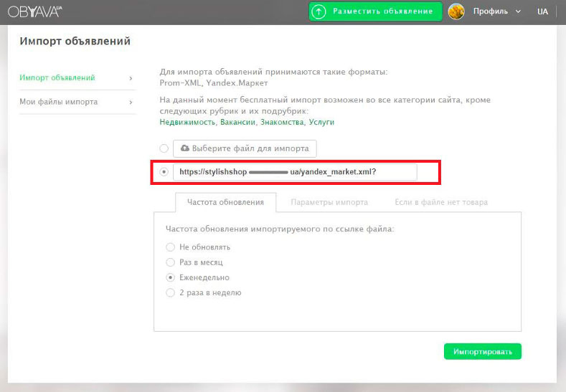Choose 'Раз в месяц' update option
The image size is (566, 392).
pos(170,262)
